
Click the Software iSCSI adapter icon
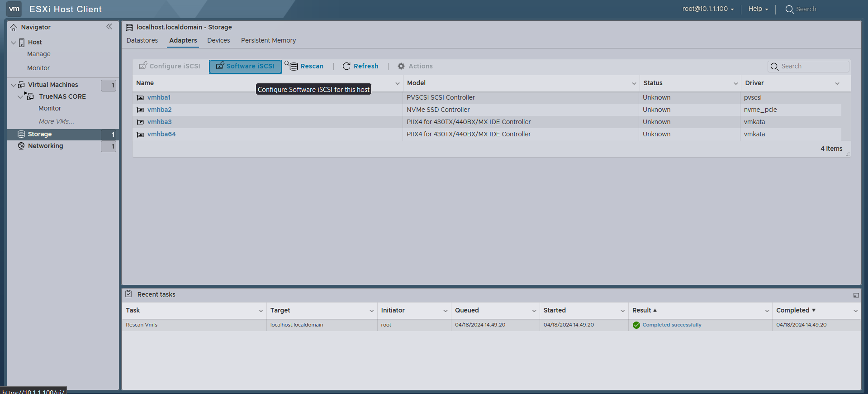point(220,66)
